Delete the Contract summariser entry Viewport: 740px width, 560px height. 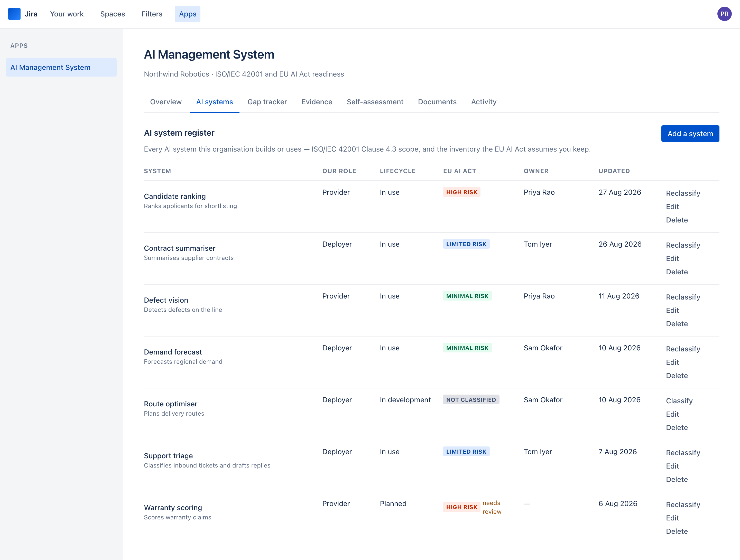pyautogui.click(x=677, y=272)
